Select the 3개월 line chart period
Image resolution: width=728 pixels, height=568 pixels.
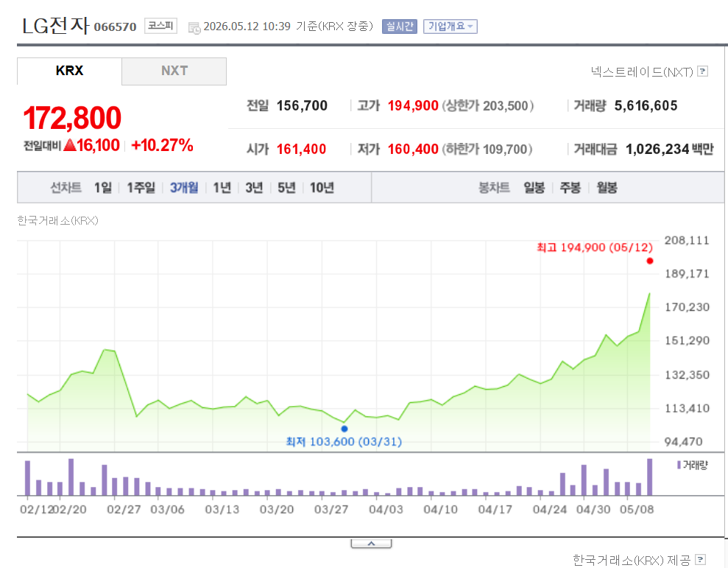(x=184, y=188)
